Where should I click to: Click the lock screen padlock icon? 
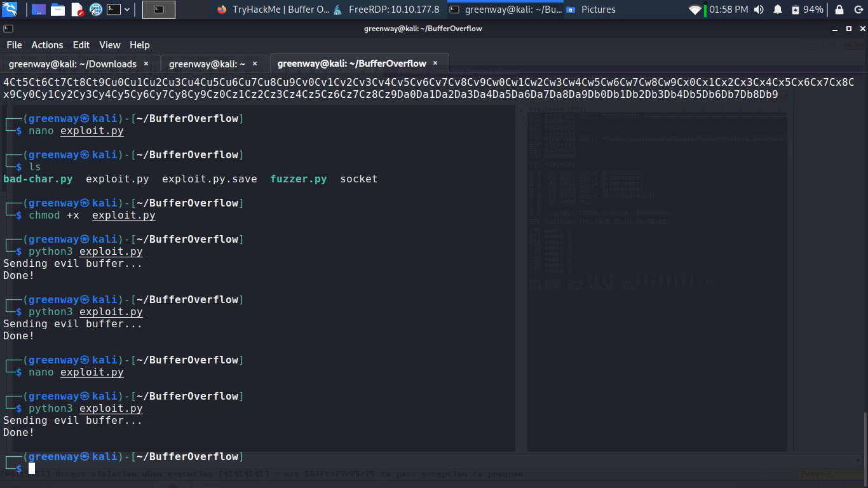pyautogui.click(x=839, y=10)
